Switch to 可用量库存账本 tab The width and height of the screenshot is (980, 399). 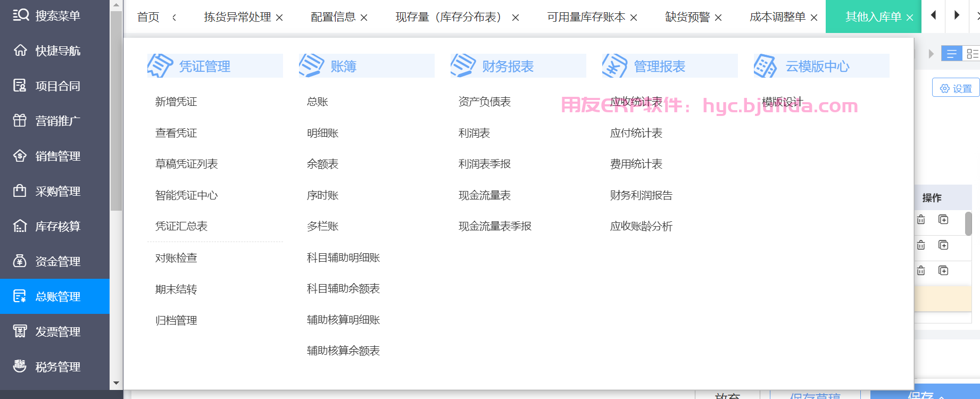point(586,17)
